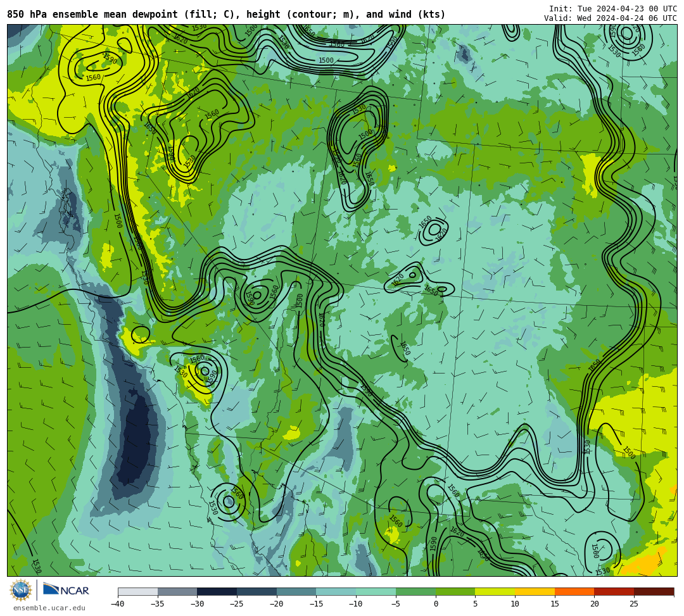684x616 pixels.
Task: Click the colorbar tick label 15
Action: (554, 604)
